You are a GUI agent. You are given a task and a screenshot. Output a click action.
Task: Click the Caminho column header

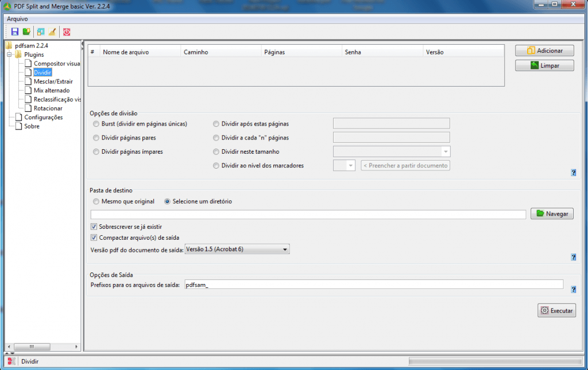[221, 52]
